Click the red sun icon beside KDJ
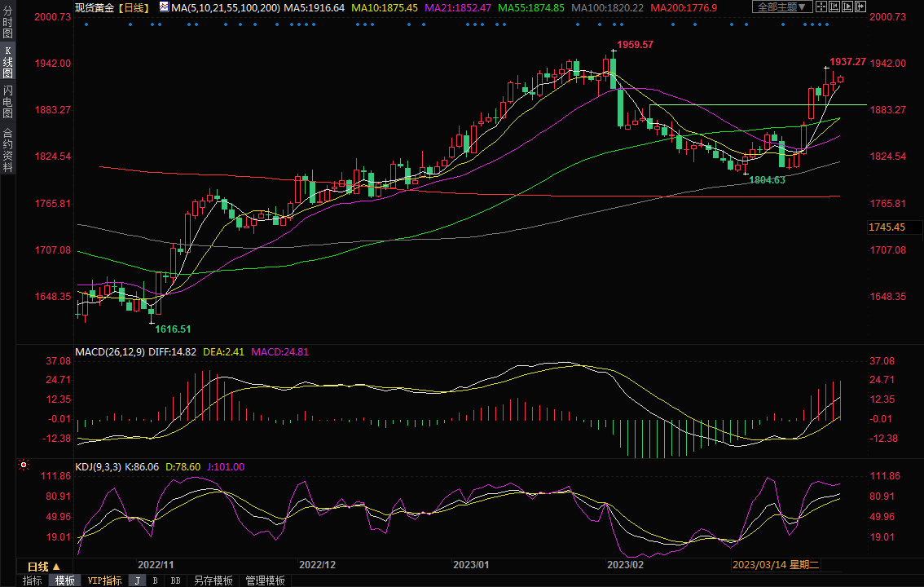Screen dimensions: 924x587 click(23, 466)
